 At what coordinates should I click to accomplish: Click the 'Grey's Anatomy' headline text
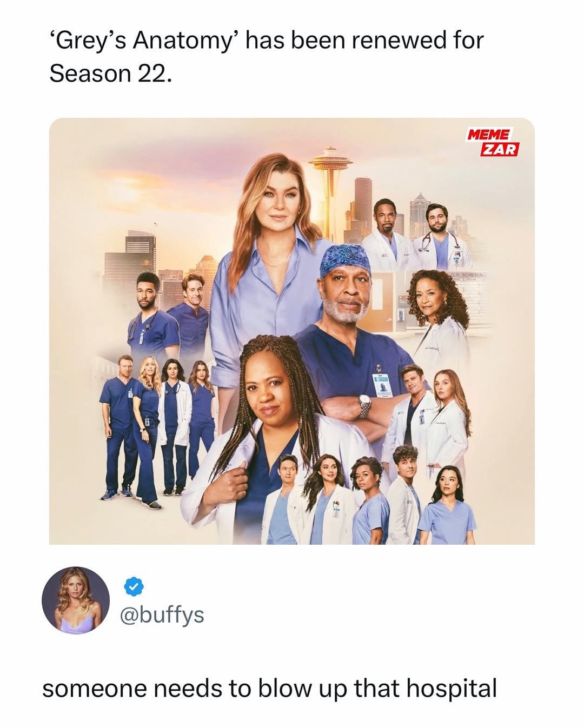(144, 41)
